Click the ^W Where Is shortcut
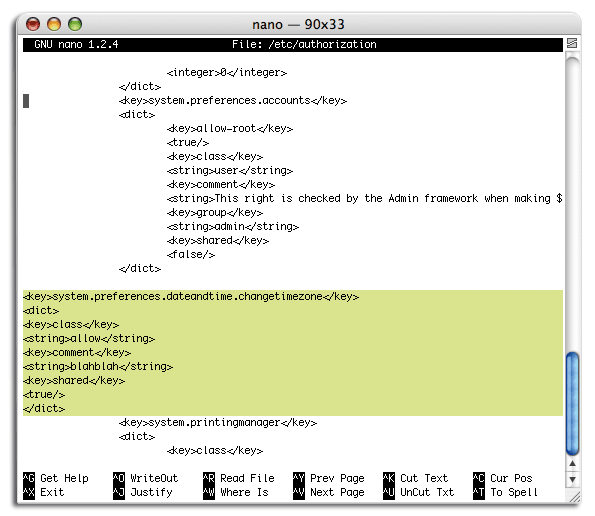Viewport: 595px width, 516px height. 236,492
